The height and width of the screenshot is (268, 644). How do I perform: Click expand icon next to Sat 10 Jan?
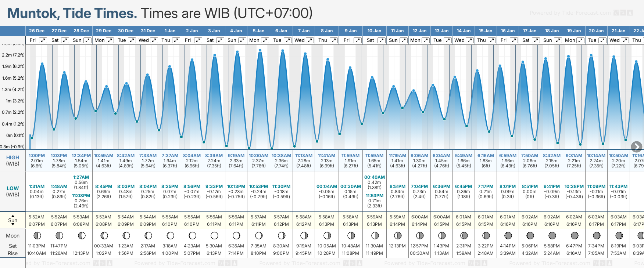click(382, 40)
